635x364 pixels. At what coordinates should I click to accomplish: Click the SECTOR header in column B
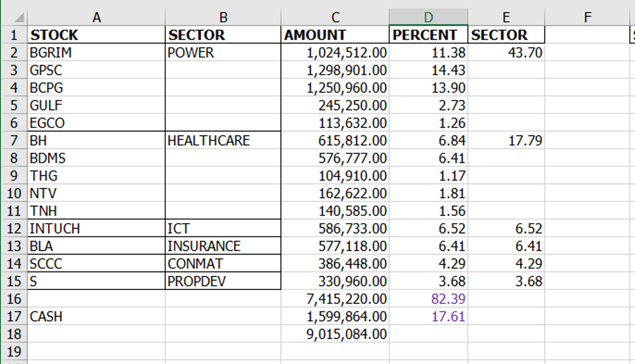(223, 35)
